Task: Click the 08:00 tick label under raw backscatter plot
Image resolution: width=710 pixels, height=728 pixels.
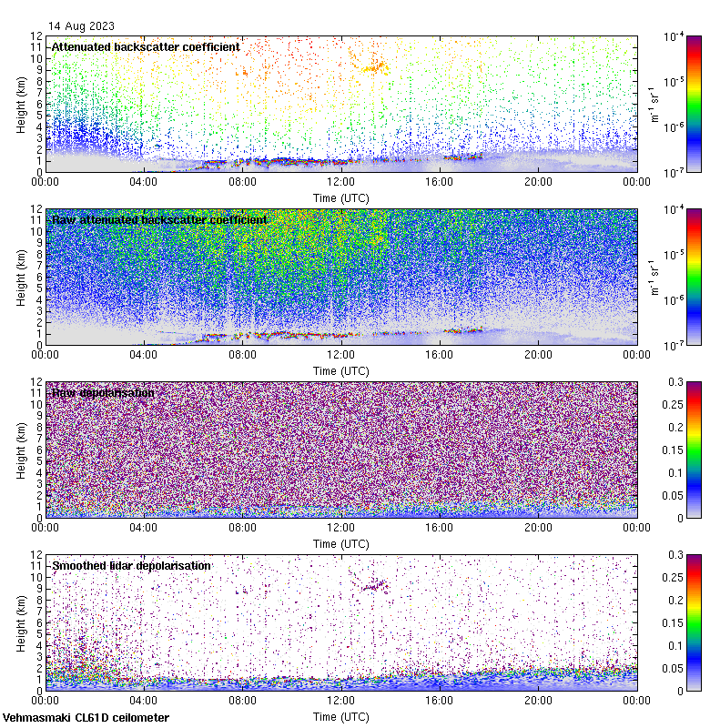Action: click(x=242, y=355)
